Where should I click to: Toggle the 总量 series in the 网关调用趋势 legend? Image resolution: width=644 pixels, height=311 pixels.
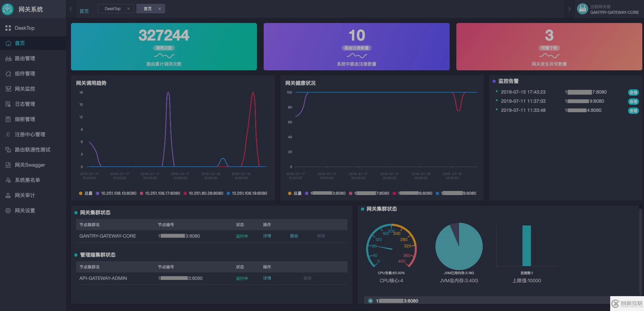point(86,193)
